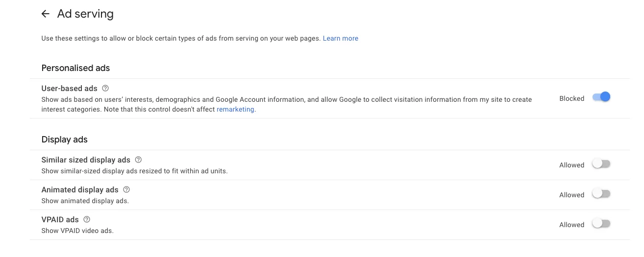Click the Ad serving page title
Screen dimensions: 644x257
(85, 14)
